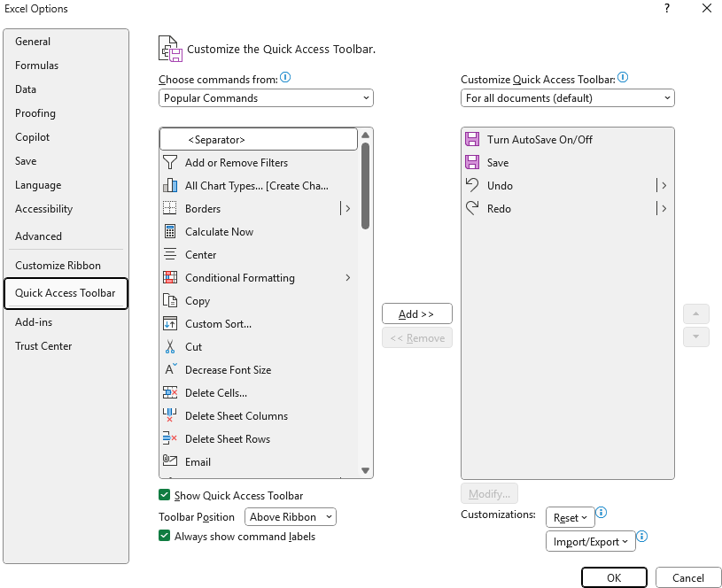Click the Conditional Formatting icon

[x=170, y=278]
